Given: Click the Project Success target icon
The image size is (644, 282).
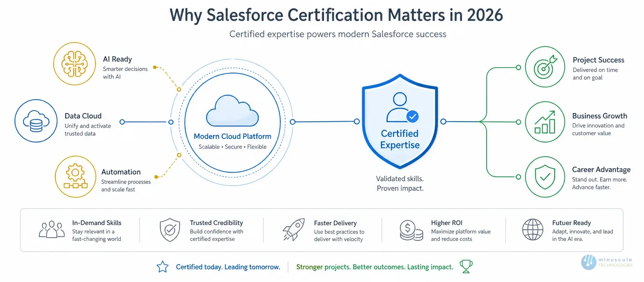Looking at the screenshot, I should (546, 67).
